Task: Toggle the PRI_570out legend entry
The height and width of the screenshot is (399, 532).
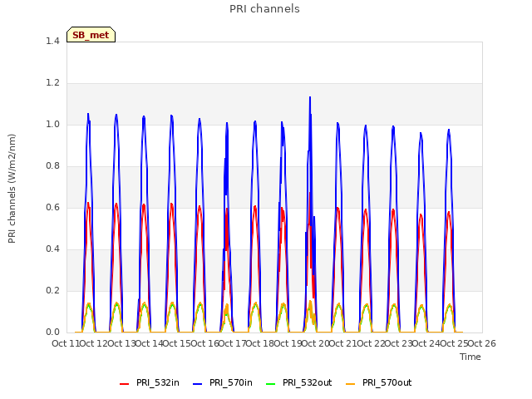Action: tap(379, 382)
